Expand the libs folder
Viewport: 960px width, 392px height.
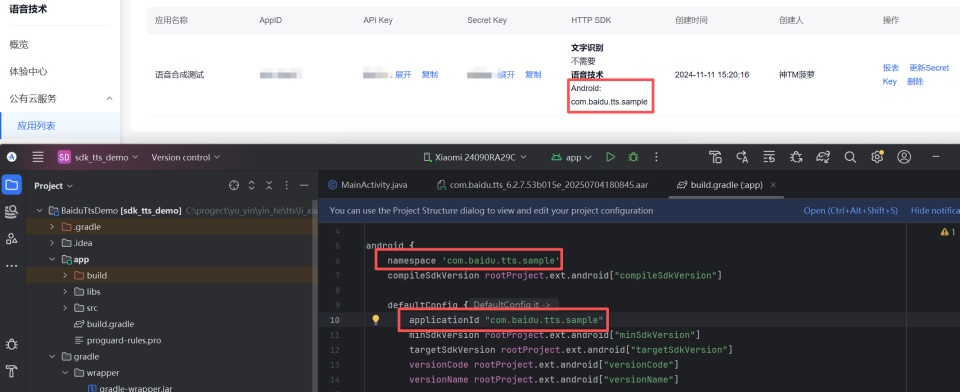(65, 292)
